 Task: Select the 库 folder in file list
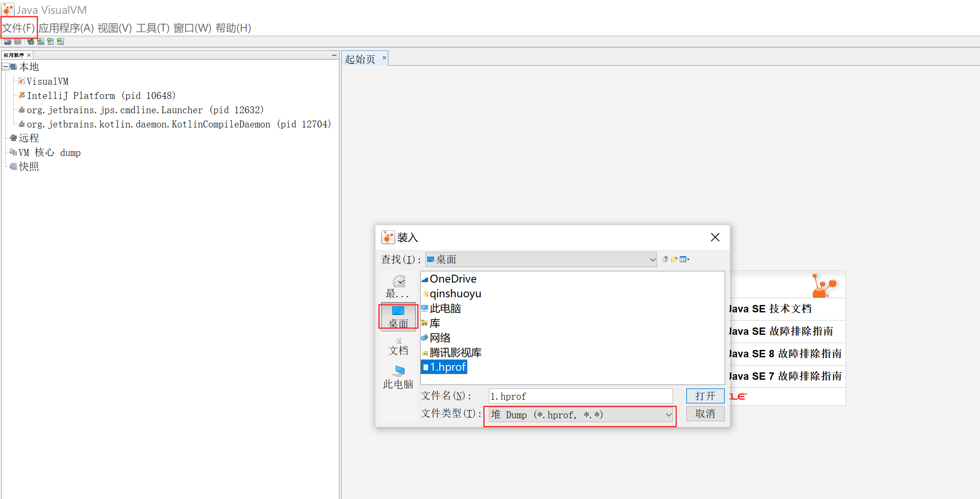point(431,323)
